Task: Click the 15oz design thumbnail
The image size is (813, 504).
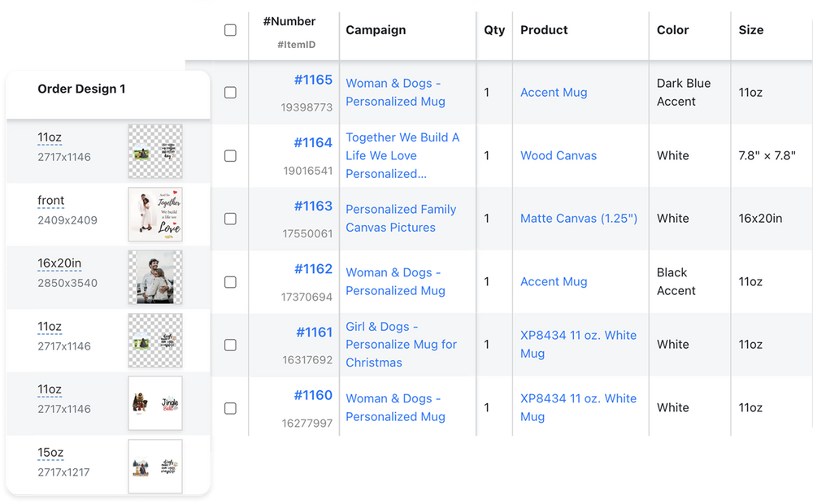Action: point(154,465)
